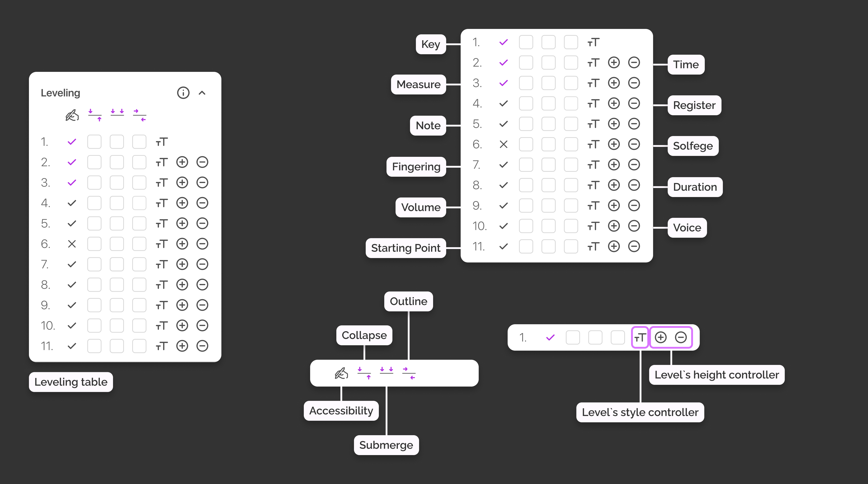Screen dimensions: 868x484
Task: Click plus icon on row 5 of Leveling panel
Action: pos(182,224)
